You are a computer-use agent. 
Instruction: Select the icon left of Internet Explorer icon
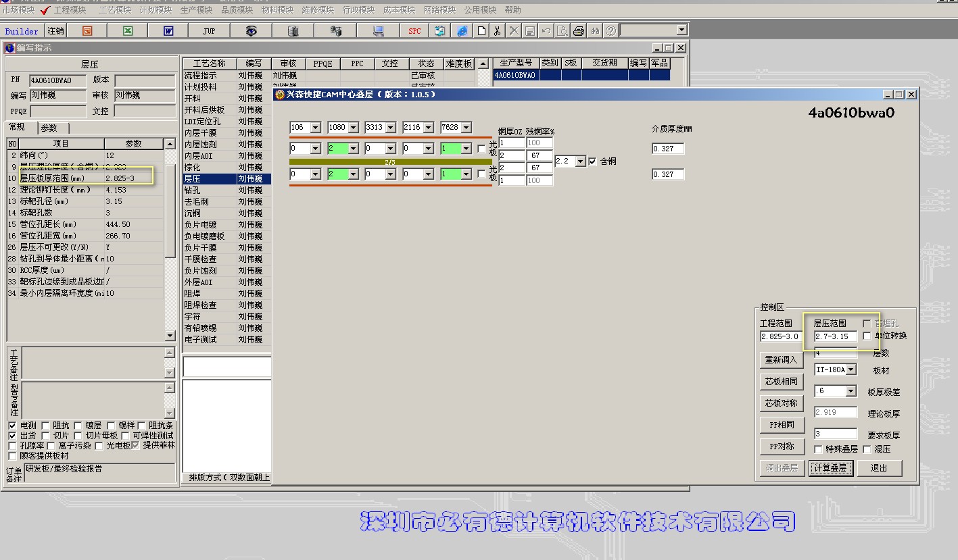coord(440,31)
